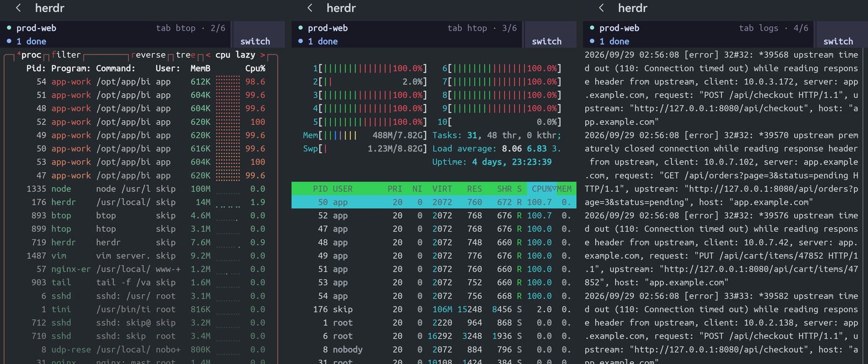Activate the filter field in btop
This screenshot has height=364, width=868.
click(x=66, y=55)
